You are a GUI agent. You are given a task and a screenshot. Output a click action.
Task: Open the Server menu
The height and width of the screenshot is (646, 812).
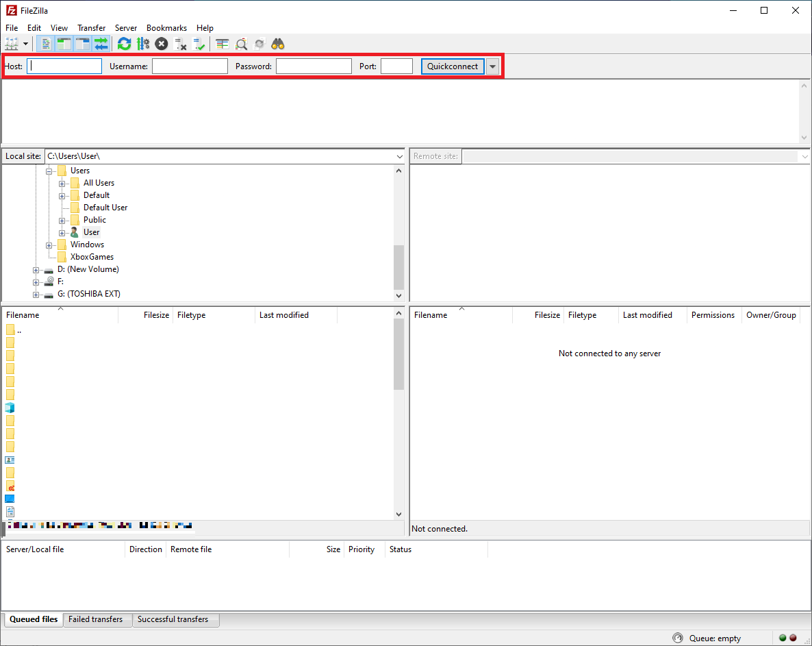pyautogui.click(x=126, y=28)
